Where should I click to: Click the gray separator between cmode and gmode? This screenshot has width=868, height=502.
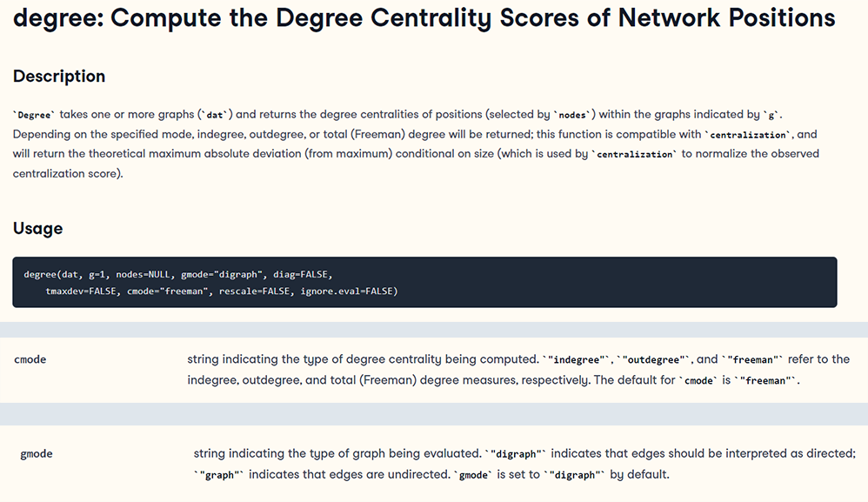(x=434, y=414)
